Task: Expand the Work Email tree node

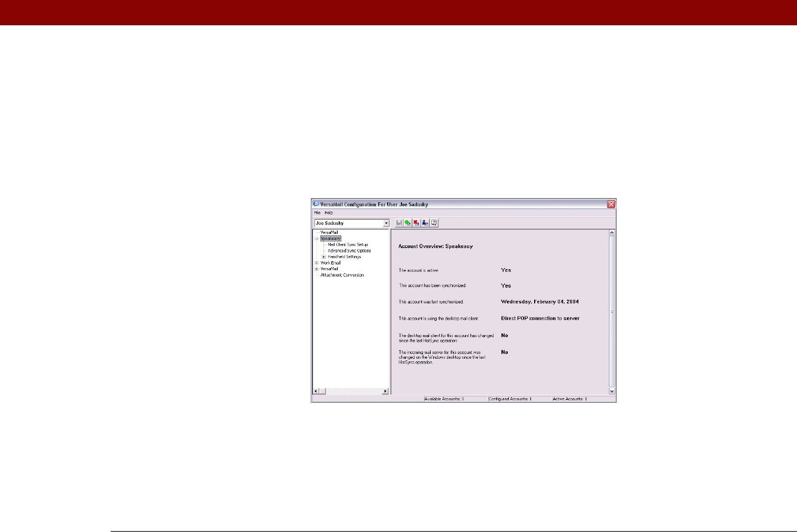Action: (x=317, y=263)
